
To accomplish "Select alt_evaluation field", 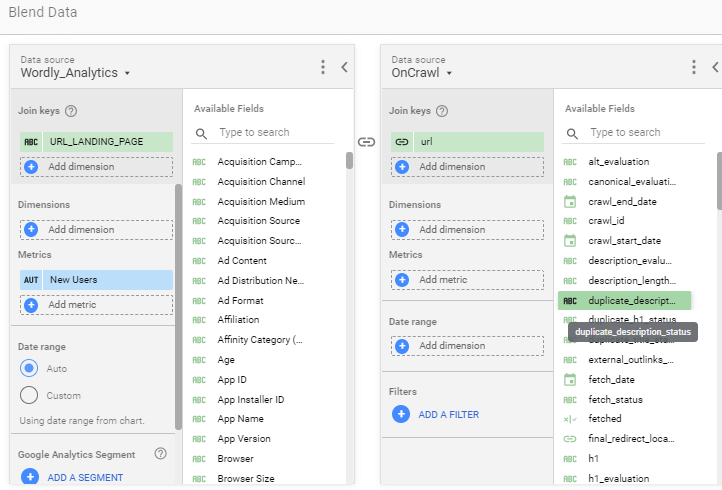I will click(x=618, y=162).
